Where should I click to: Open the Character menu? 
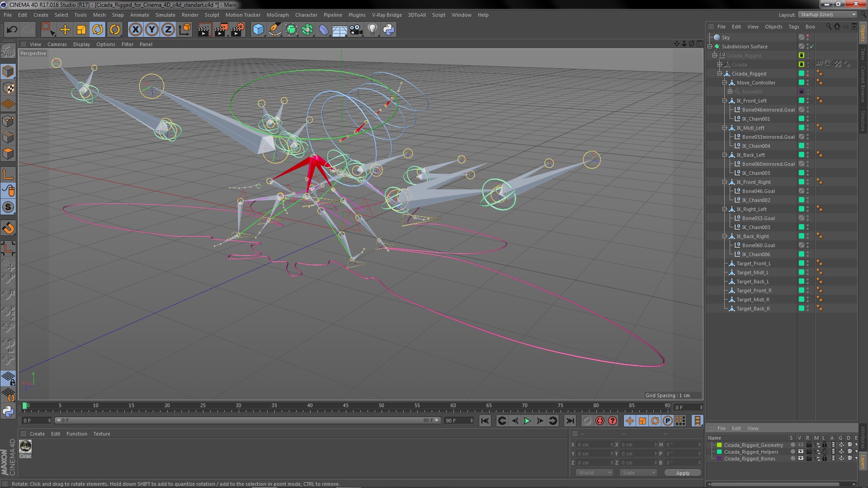tap(306, 15)
